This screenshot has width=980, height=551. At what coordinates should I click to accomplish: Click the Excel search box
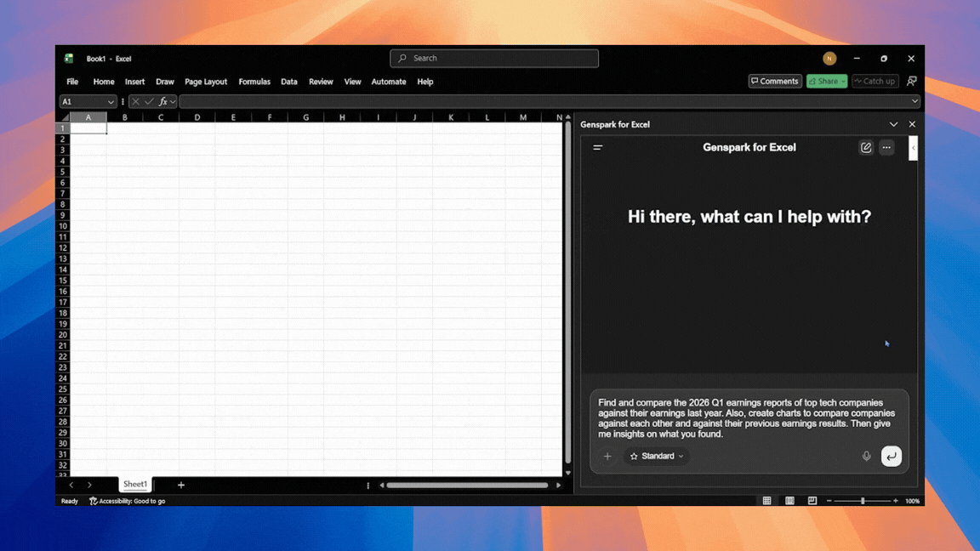click(493, 58)
